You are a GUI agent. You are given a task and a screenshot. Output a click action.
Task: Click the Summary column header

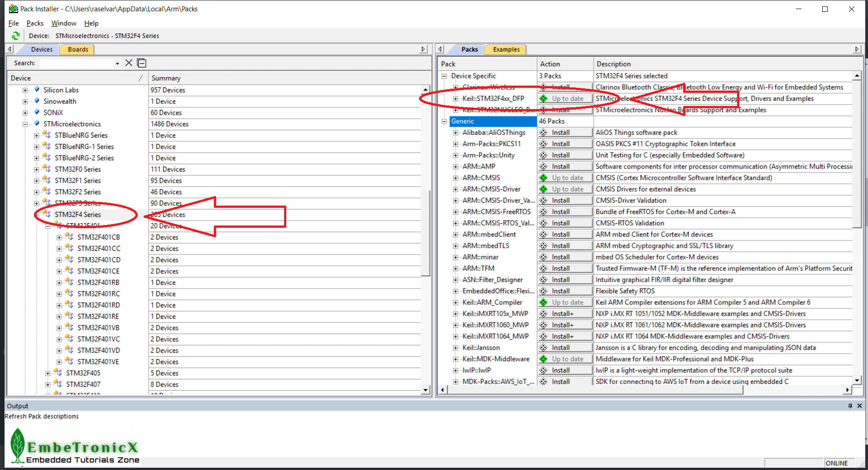point(290,78)
